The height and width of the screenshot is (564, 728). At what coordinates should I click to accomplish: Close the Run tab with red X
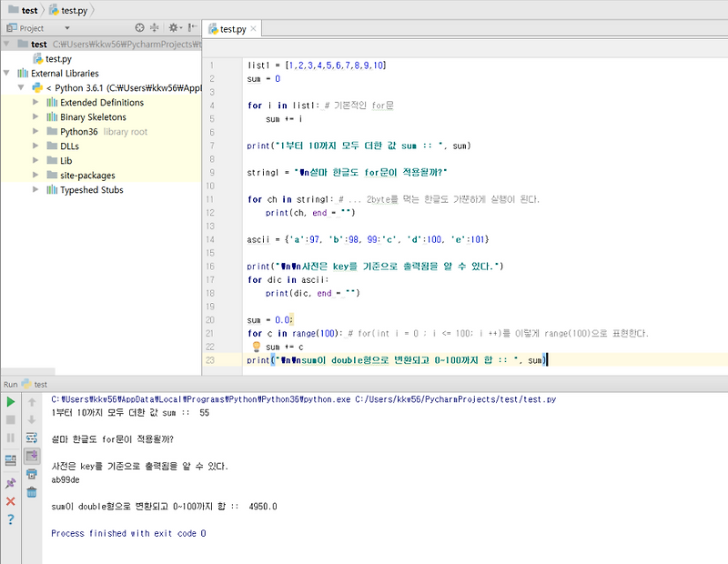coord(11,501)
